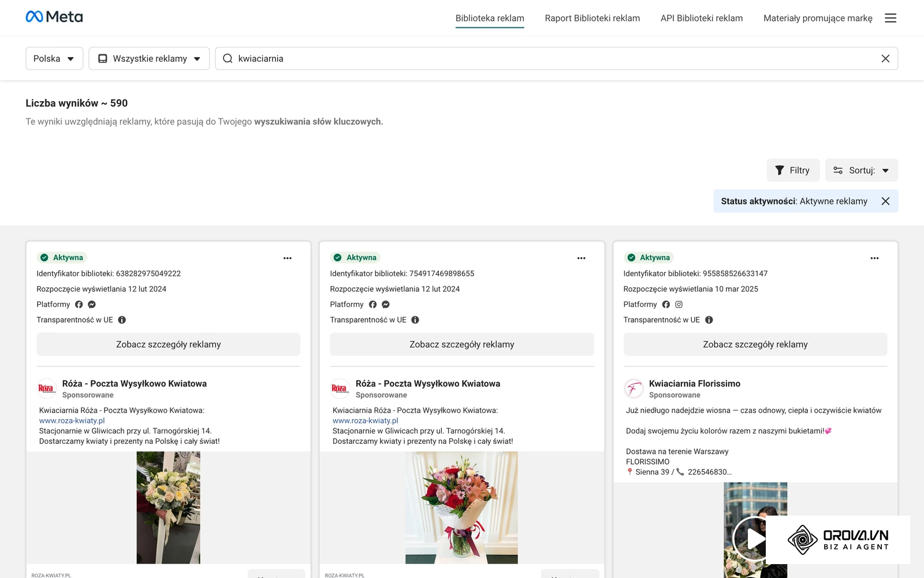The width and height of the screenshot is (924, 578).
Task: Open www.roza-kwiaty.pl link in ad 638282975049222
Action: [x=72, y=421]
